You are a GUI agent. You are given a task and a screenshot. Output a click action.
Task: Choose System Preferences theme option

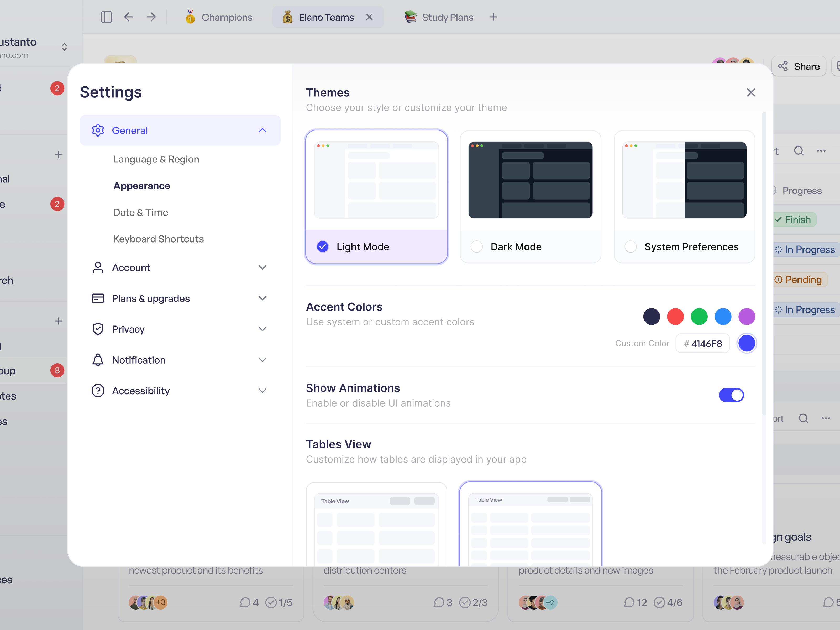point(630,246)
